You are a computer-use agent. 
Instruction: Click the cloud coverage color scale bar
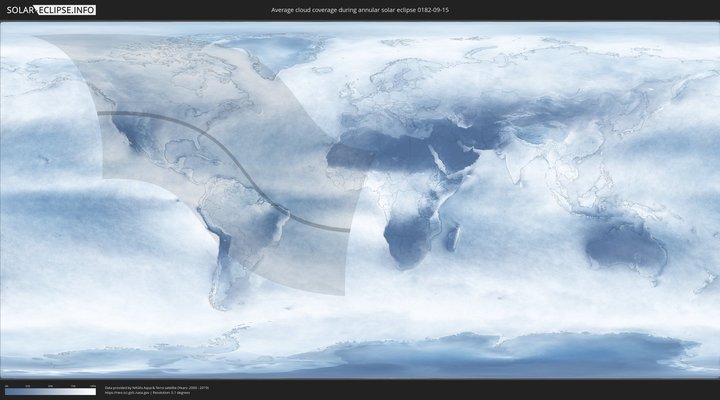[51, 392]
